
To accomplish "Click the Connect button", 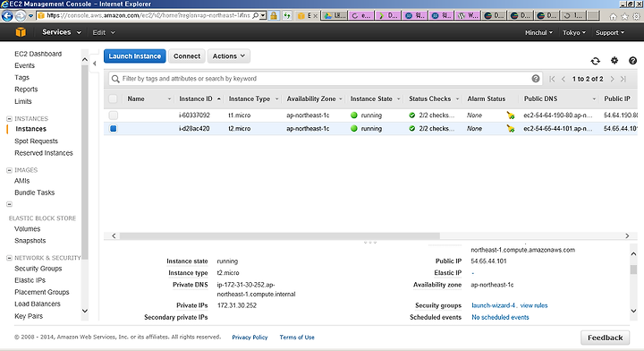I will click(x=187, y=56).
